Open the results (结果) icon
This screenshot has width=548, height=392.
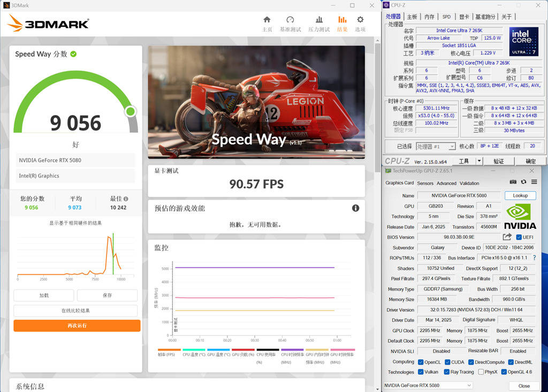point(342,20)
